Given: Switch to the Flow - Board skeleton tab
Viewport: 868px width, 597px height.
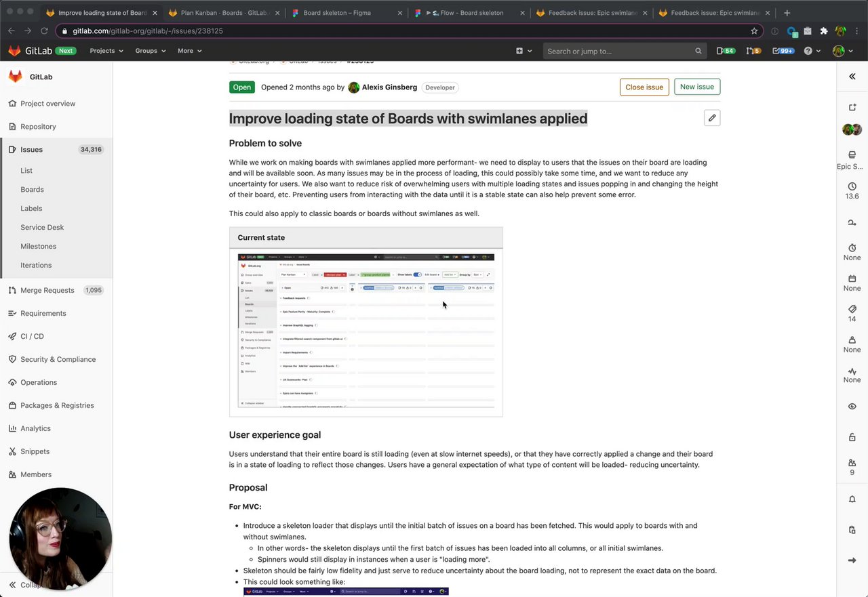Looking at the screenshot, I should click(x=470, y=13).
